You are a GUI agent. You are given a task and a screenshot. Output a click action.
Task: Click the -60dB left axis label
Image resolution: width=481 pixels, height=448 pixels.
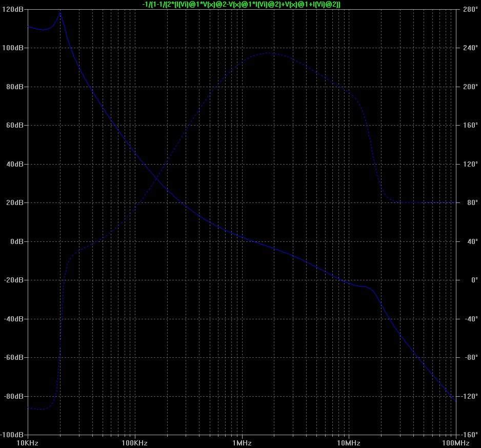coord(13,357)
